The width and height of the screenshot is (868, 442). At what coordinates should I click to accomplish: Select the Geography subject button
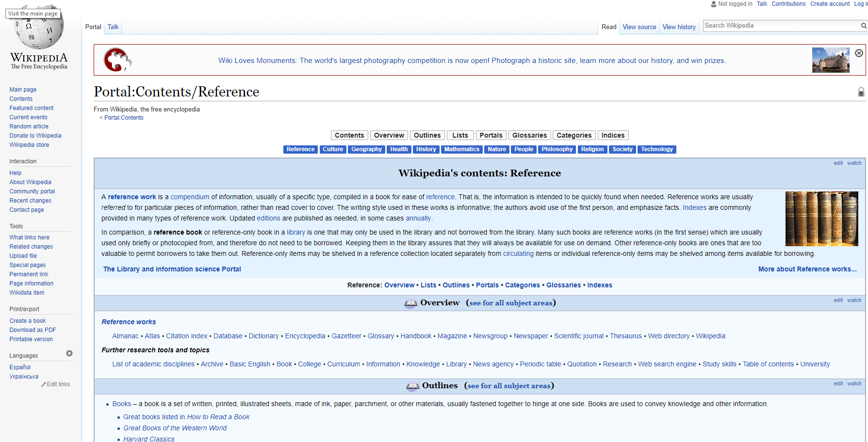[x=366, y=149]
